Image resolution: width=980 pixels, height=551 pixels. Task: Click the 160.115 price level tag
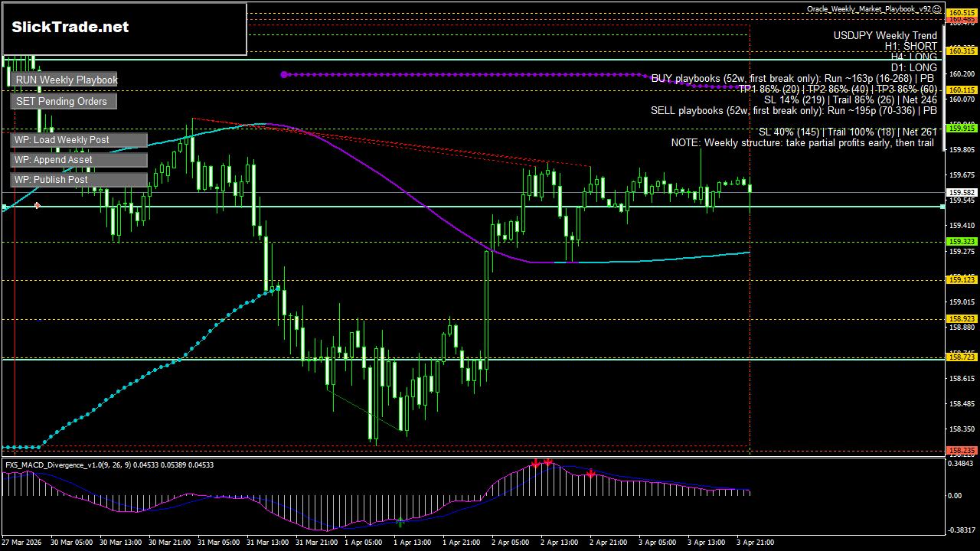tap(962, 90)
